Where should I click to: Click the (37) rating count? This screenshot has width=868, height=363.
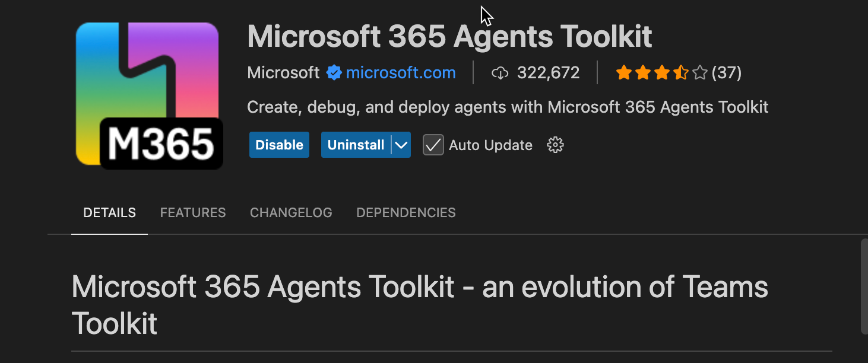tap(727, 73)
